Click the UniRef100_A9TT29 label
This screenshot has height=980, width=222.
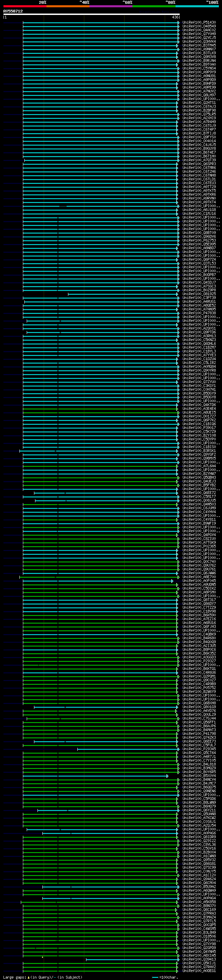coord(199,187)
